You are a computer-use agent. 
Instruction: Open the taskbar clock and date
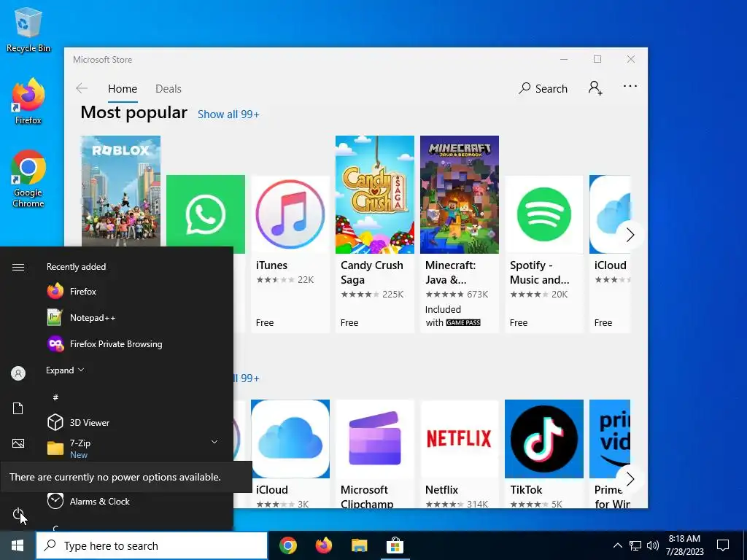pyautogui.click(x=684, y=545)
